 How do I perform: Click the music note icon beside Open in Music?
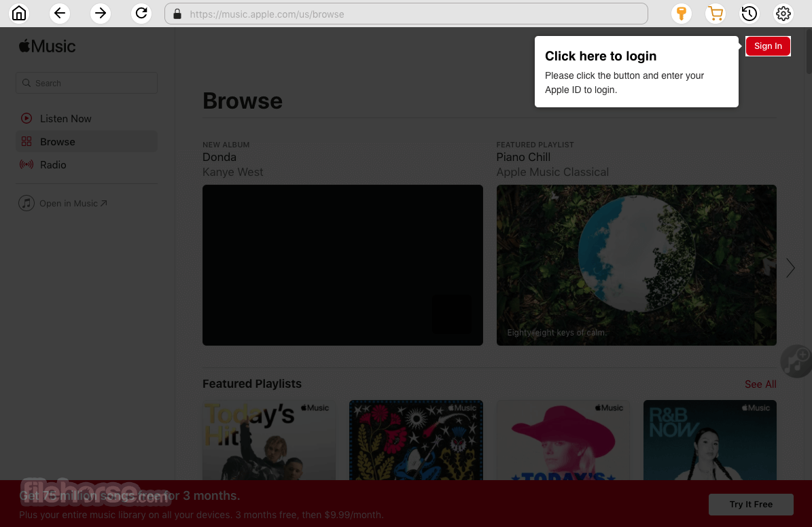point(27,203)
